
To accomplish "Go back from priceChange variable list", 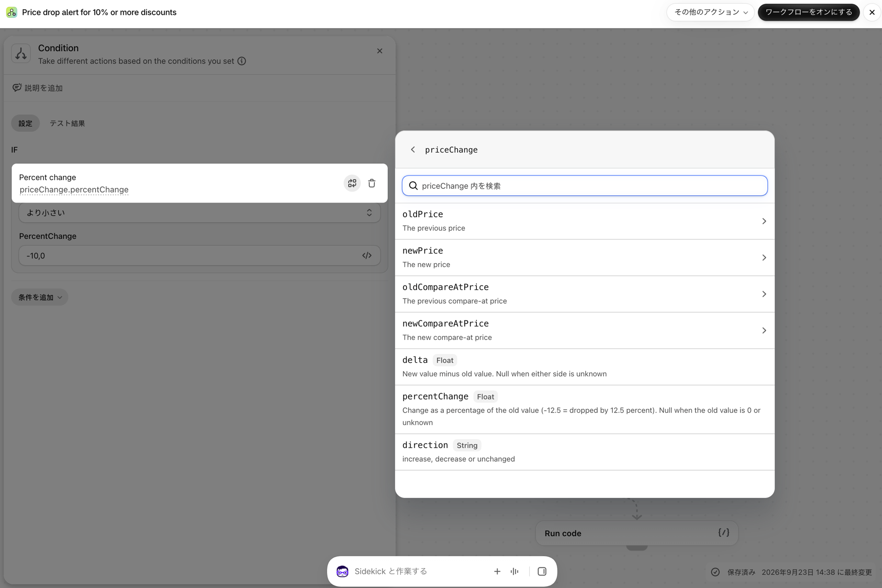I will [x=413, y=150].
